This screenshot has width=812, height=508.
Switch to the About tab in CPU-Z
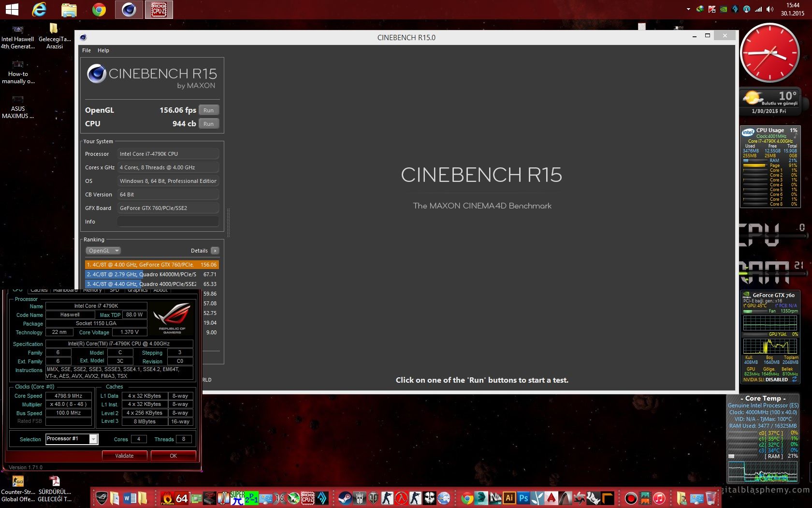click(x=160, y=290)
